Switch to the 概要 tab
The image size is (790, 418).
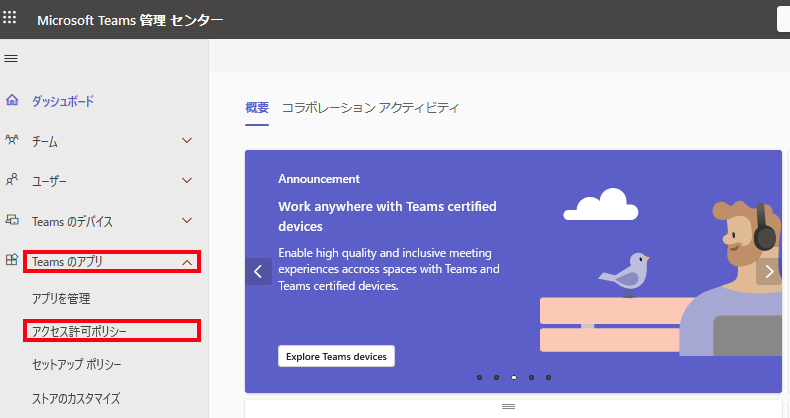click(x=257, y=108)
